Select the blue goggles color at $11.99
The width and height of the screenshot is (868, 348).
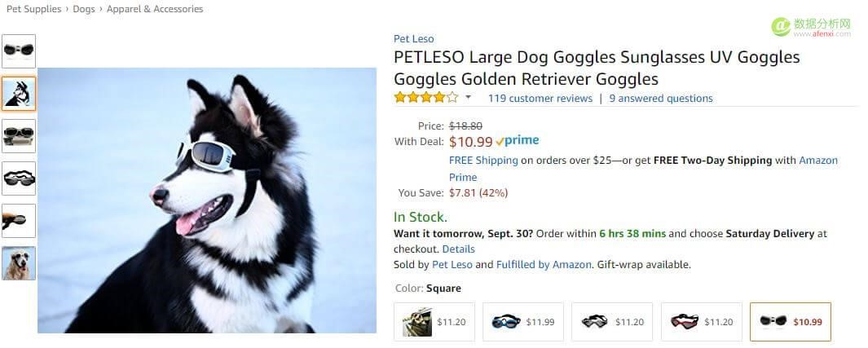(x=523, y=322)
